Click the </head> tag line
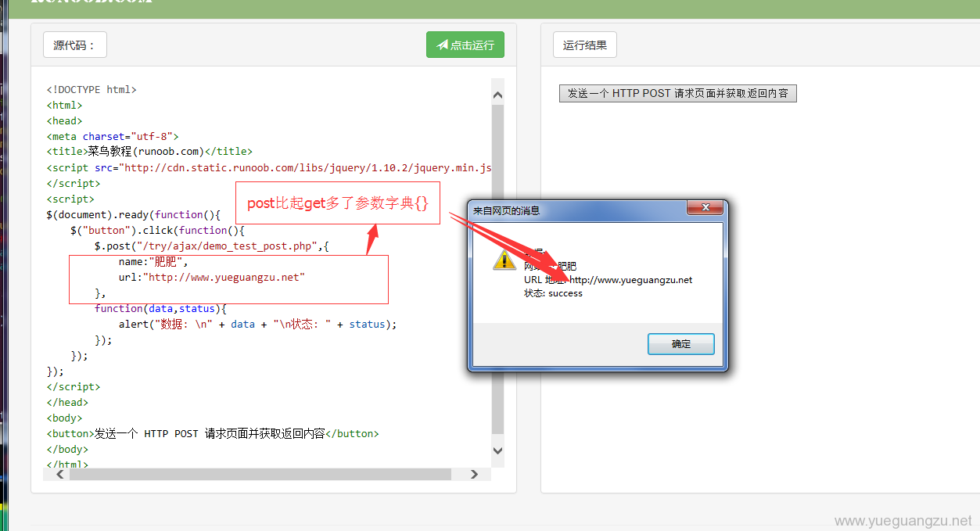The height and width of the screenshot is (531, 980). [x=67, y=402]
